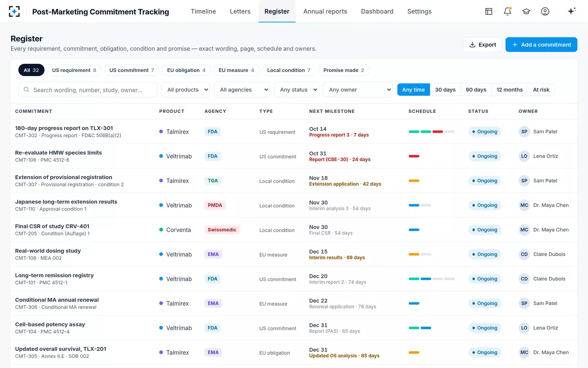Screen dimensions: 588x368
Task: Click the Export button
Action: 483,45
